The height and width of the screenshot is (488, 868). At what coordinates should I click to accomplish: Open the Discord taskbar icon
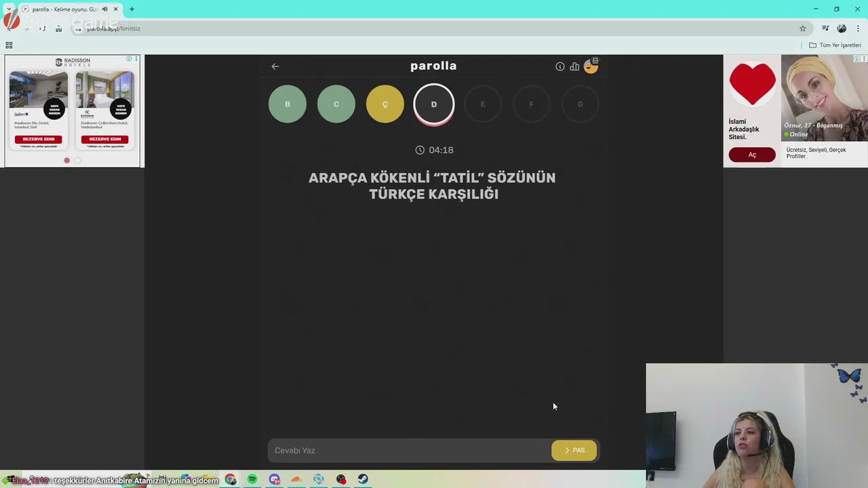(275, 479)
